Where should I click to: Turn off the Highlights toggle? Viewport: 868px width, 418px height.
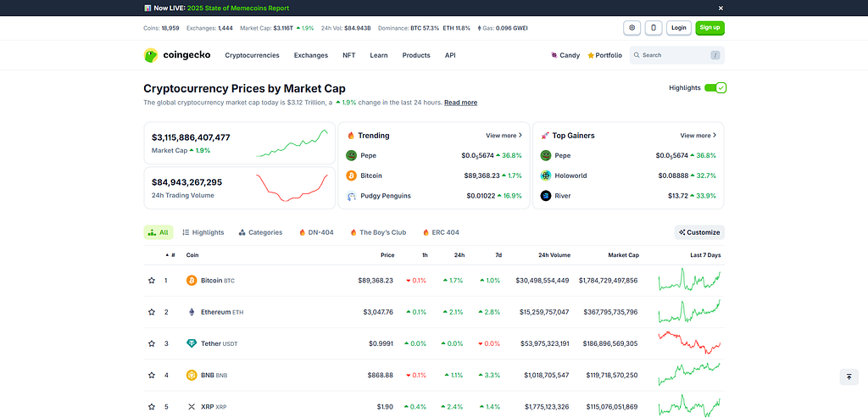(715, 88)
